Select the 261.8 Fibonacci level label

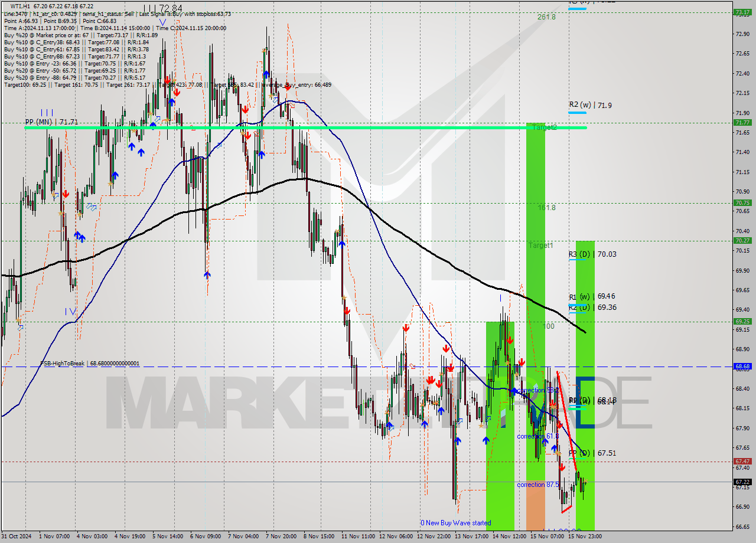coord(546,17)
